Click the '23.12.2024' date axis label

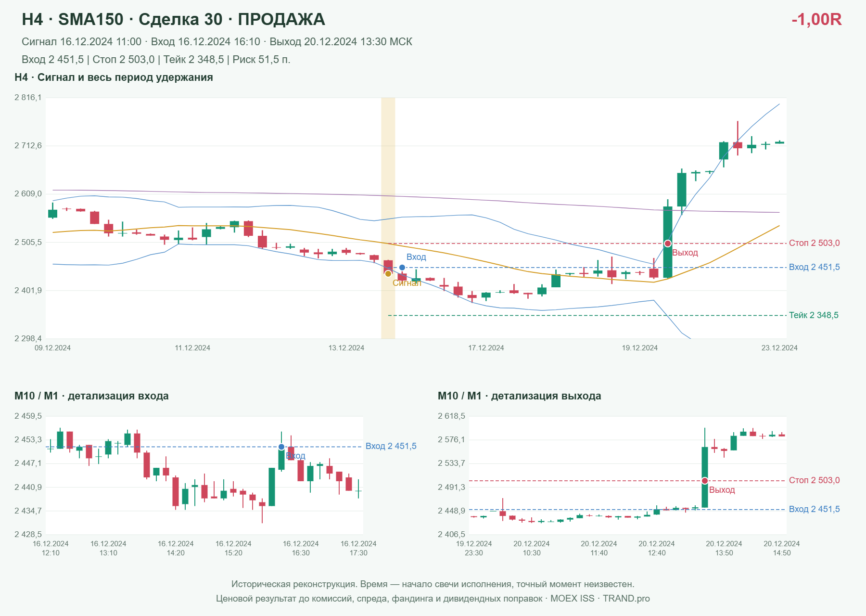(779, 348)
